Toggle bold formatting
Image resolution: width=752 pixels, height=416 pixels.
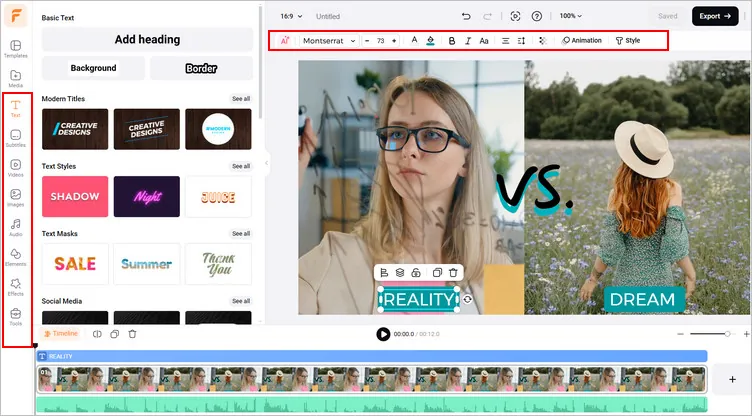452,41
